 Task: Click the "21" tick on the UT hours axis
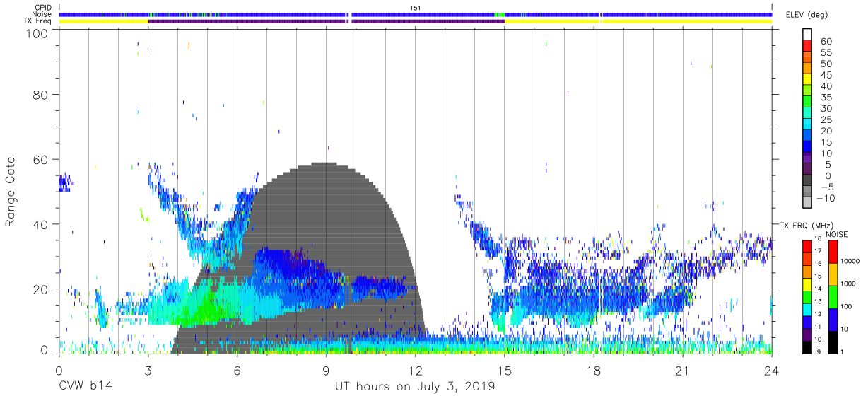683,370
